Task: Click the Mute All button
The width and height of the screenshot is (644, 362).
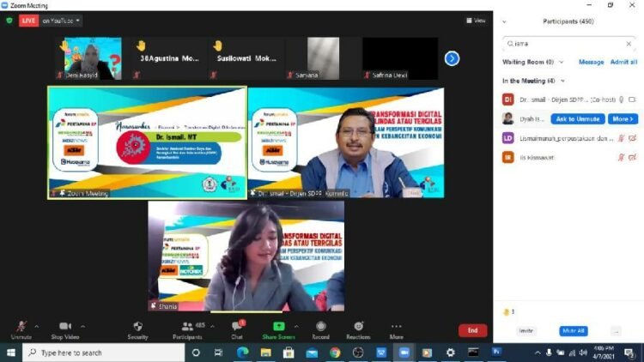Action: (x=573, y=330)
